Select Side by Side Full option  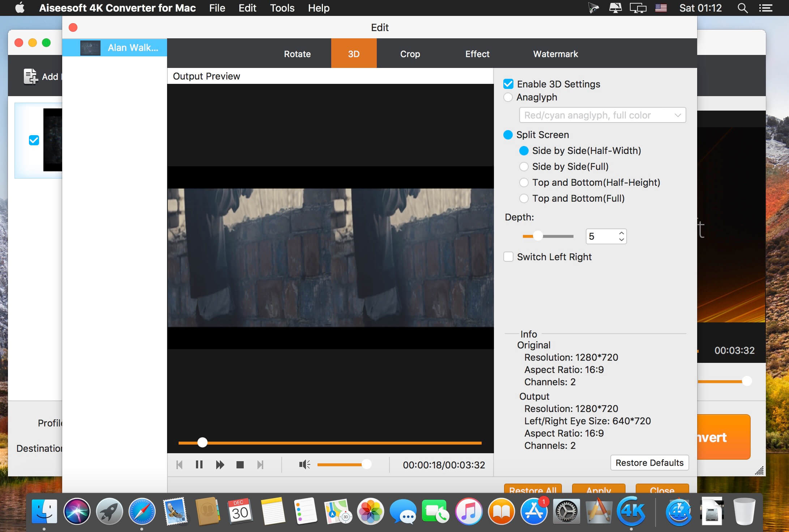pos(524,166)
